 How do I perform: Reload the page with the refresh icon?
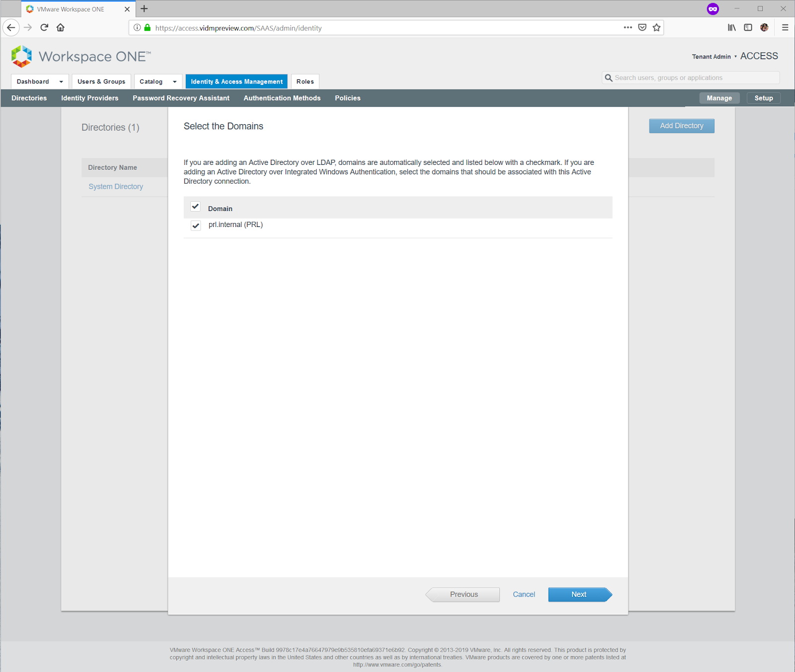[x=44, y=28]
